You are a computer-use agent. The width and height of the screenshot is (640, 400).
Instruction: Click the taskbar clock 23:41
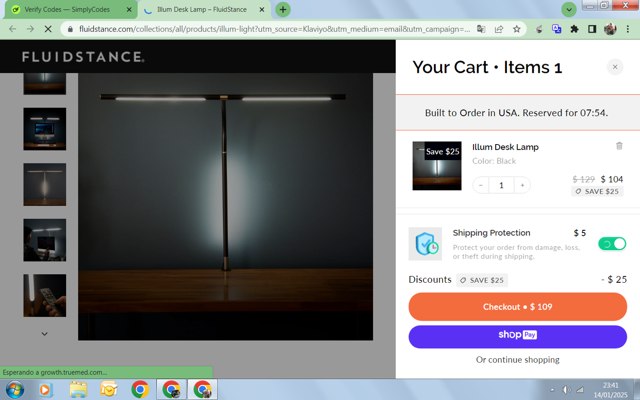pyautogui.click(x=611, y=385)
